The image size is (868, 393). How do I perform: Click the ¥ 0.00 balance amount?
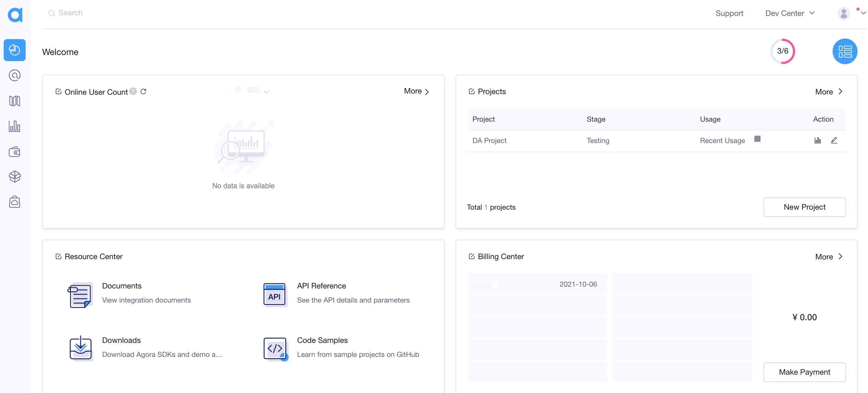[804, 317]
